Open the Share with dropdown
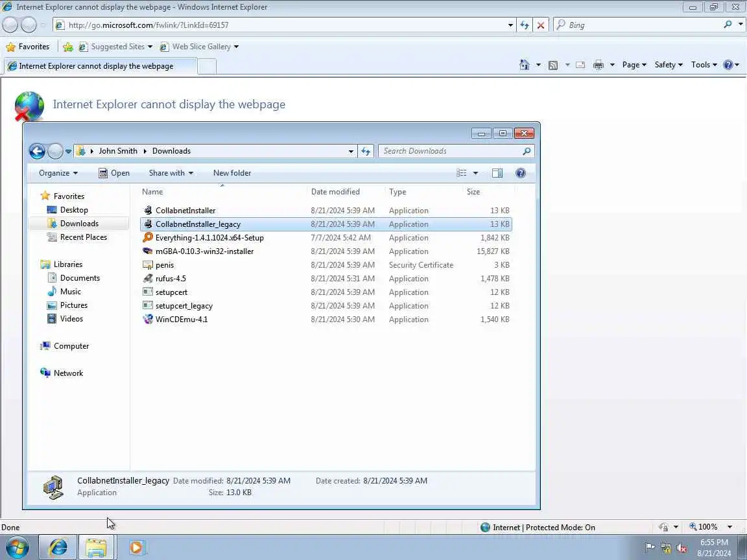747x560 pixels. tap(171, 173)
